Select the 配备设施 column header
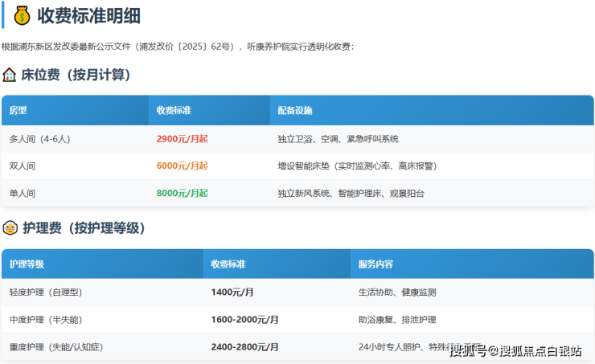The image size is (595, 364). pyautogui.click(x=294, y=110)
